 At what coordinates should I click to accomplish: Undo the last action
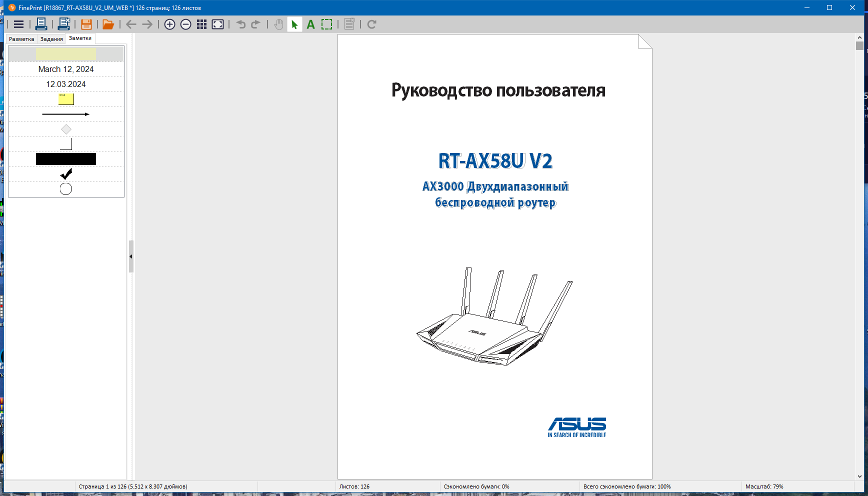(241, 24)
